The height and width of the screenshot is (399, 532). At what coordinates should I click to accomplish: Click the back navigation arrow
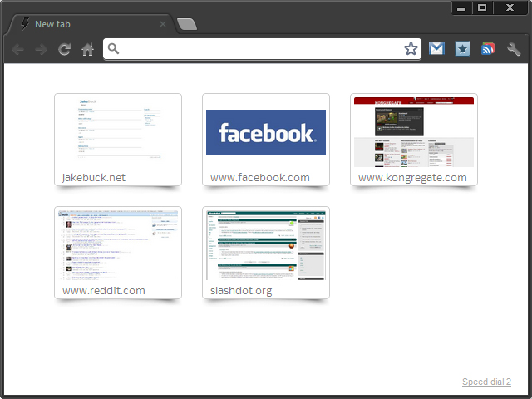(17, 50)
